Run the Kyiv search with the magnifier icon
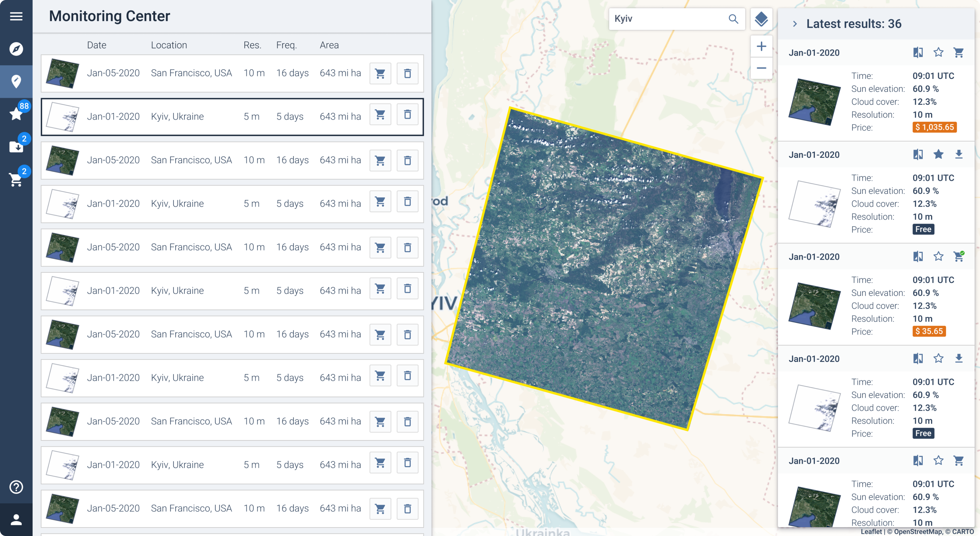980x536 pixels. [x=734, y=19]
